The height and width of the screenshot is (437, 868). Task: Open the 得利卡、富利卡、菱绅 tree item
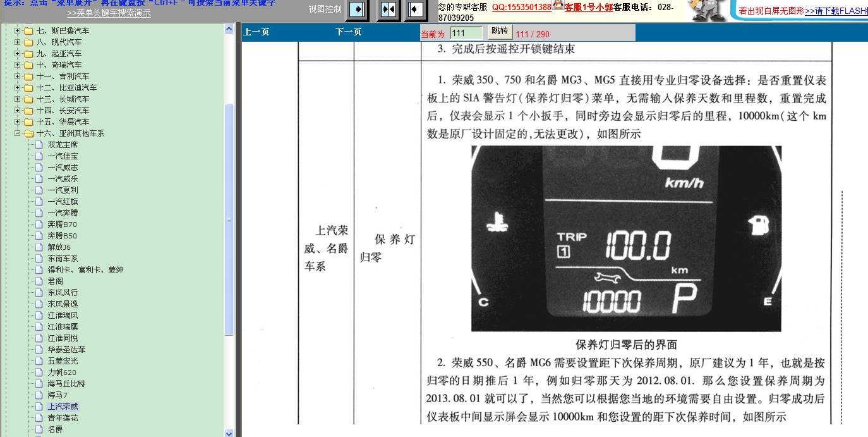click(x=86, y=270)
